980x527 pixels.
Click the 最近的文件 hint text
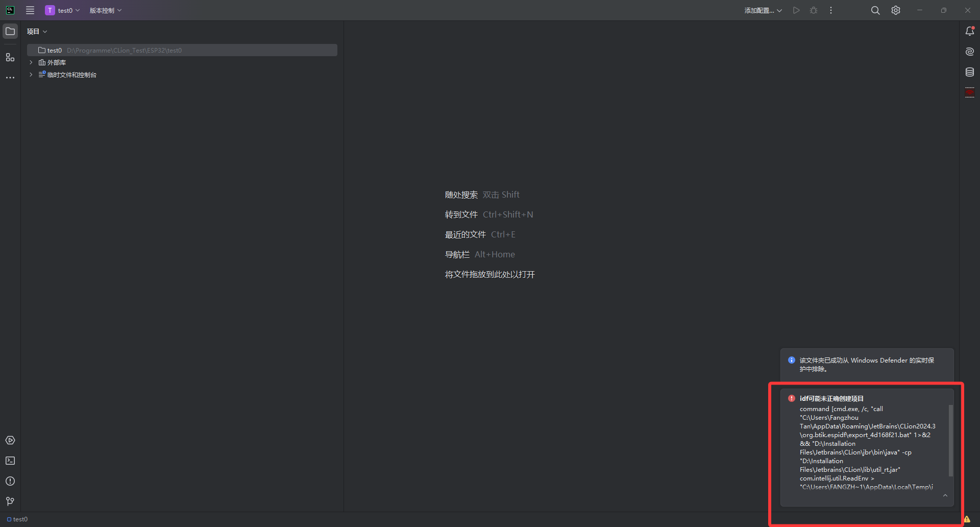point(465,234)
